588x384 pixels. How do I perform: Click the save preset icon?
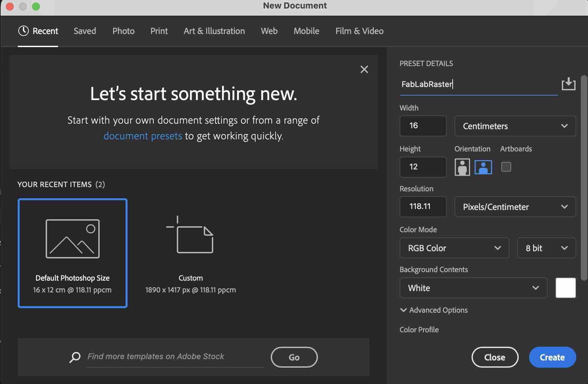click(x=568, y=84)
